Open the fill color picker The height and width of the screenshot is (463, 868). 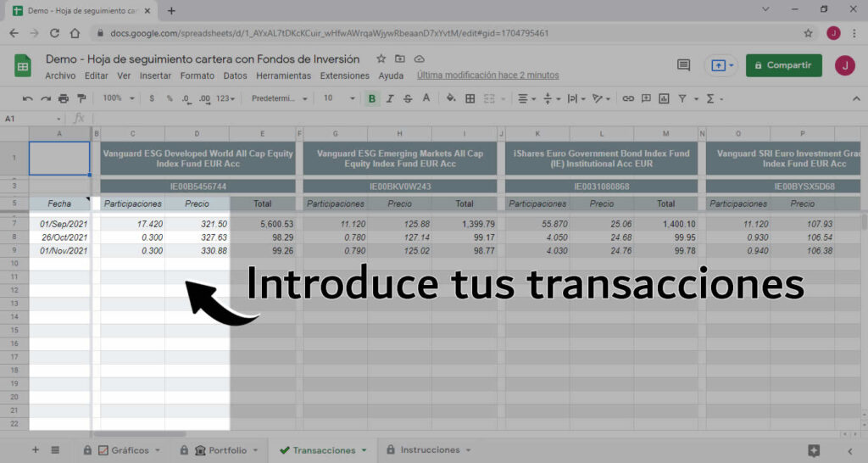tap(451, 98)
